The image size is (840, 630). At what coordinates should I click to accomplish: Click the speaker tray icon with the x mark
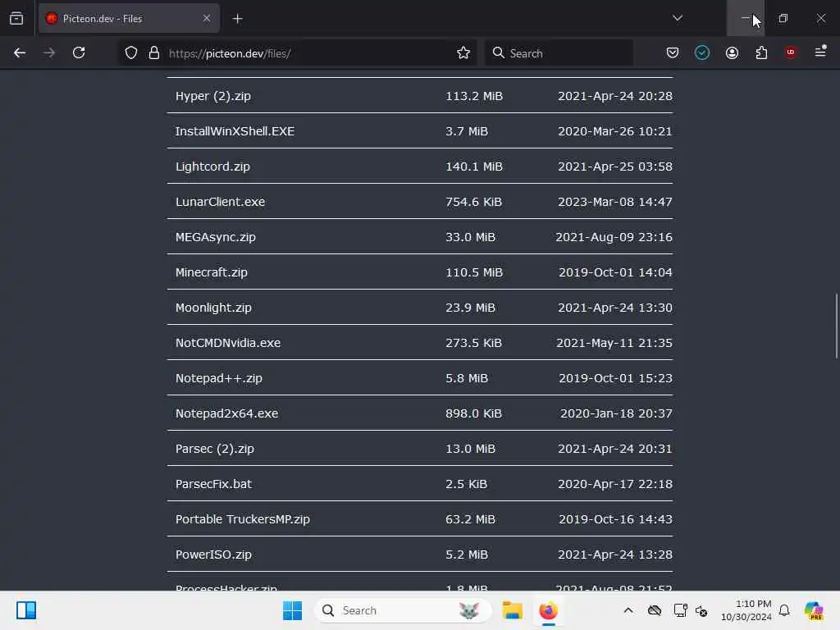[x=701, y=610]
